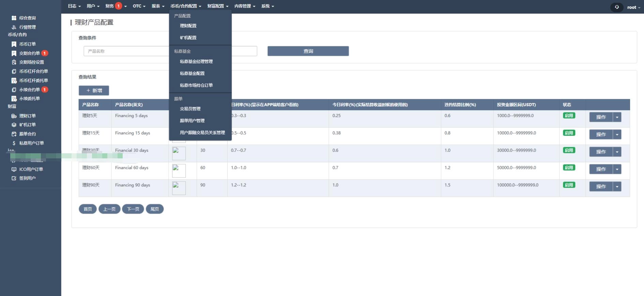644x296 pixels.
Task: Open the root user dropdown
Action: point(633,7)
